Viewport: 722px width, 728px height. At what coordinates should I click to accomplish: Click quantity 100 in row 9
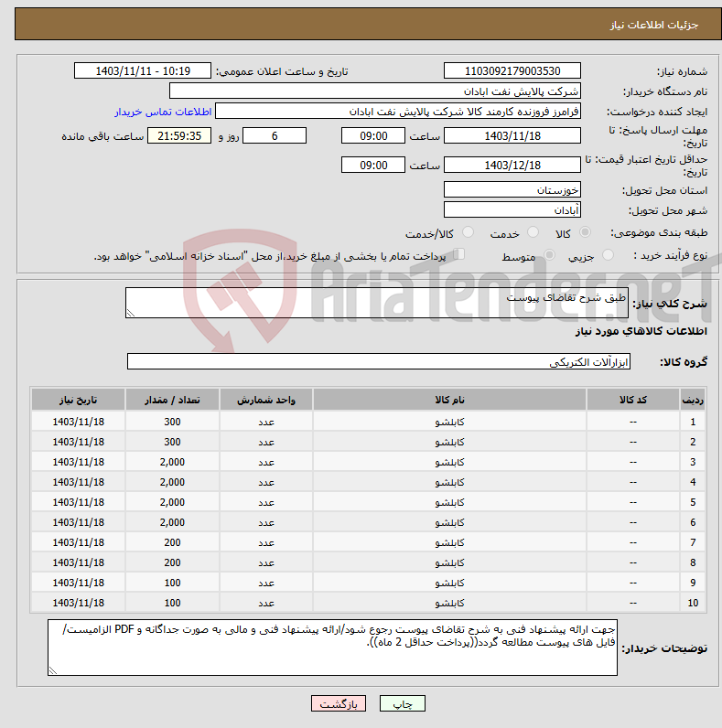coord(172,583)
